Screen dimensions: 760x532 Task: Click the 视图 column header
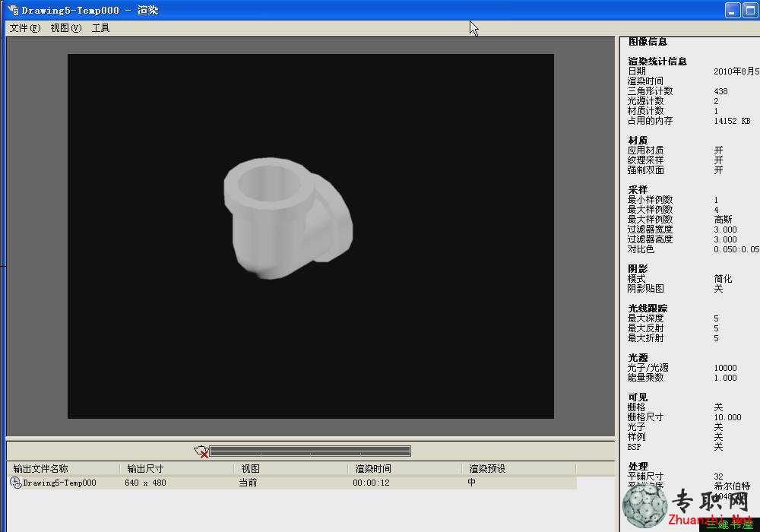(251, 468)
